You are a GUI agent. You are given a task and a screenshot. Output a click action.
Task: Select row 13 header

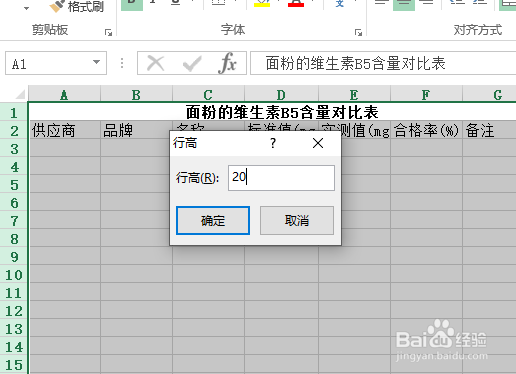[14, 328]
